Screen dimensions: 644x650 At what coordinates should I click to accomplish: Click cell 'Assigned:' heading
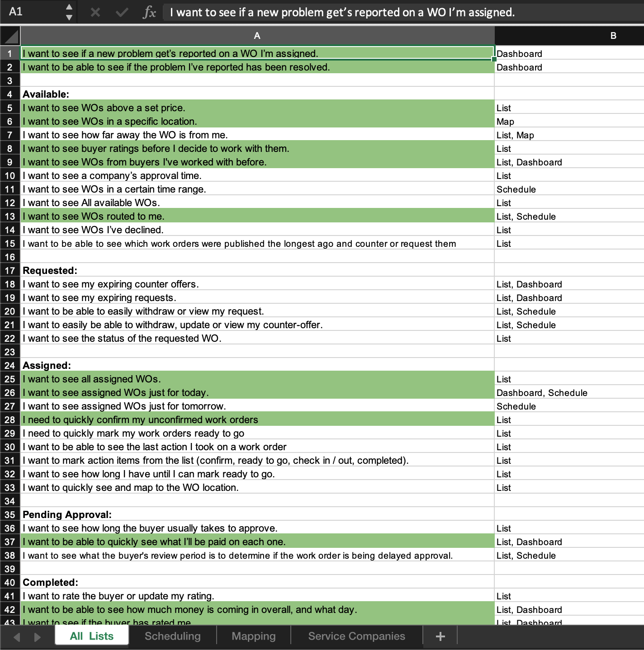257,365
